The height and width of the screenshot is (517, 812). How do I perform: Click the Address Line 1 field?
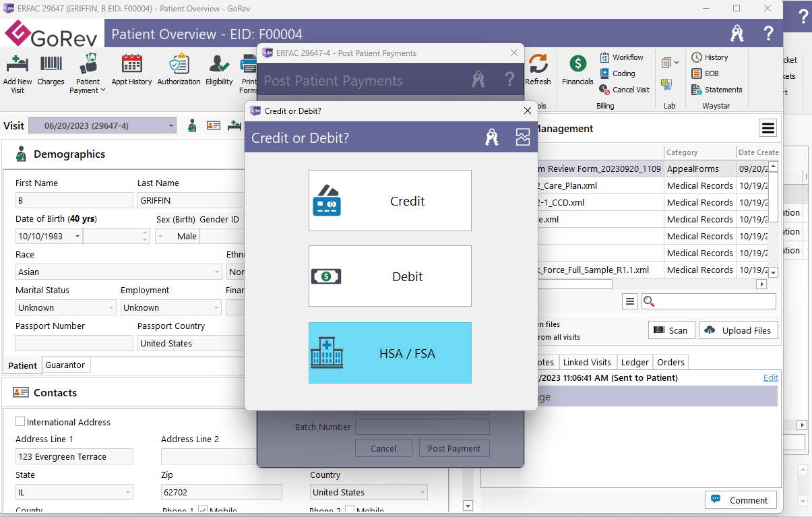(x=74, y=456)
